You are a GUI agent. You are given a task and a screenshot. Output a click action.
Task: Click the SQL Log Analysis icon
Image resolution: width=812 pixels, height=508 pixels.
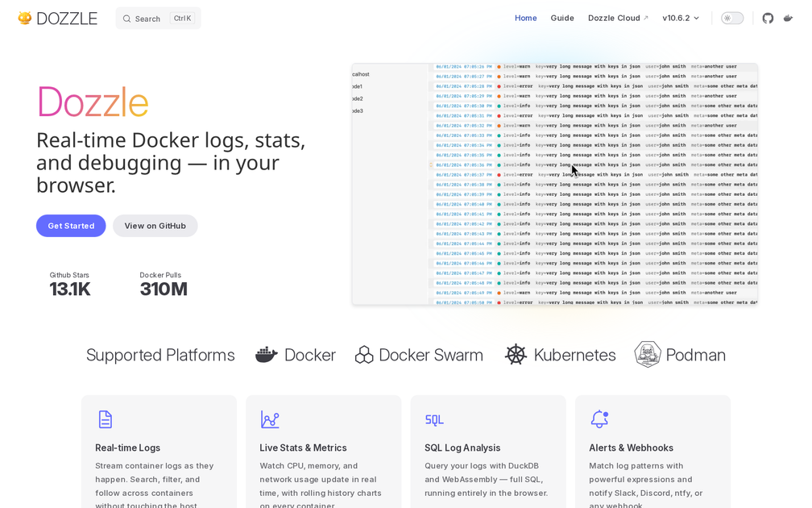(434, 420)
